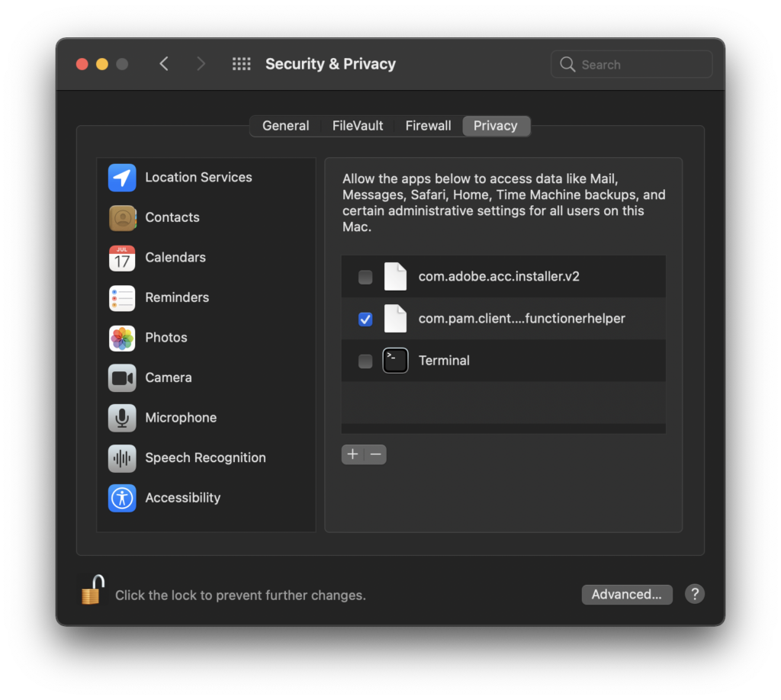
Task: Choose the Calendars privacy category
Action: pyautogui.click(x=175, y=258)
